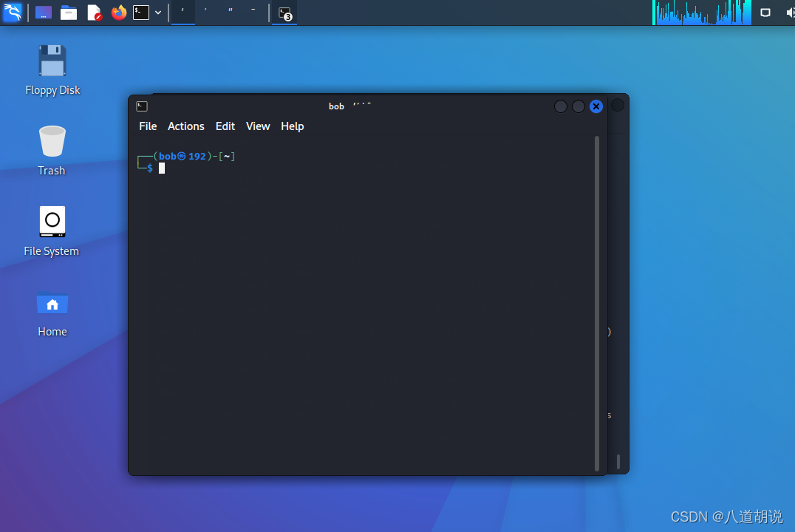Viewport: 795px width, 532px height.
Task: Click the CPU usage graph in panel
Action: click(x=702, y=12)
